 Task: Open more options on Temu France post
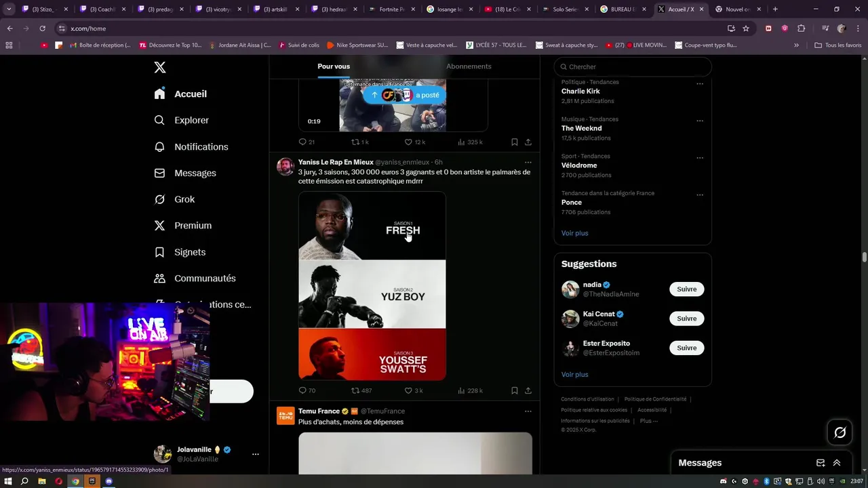tap(528, 411)
